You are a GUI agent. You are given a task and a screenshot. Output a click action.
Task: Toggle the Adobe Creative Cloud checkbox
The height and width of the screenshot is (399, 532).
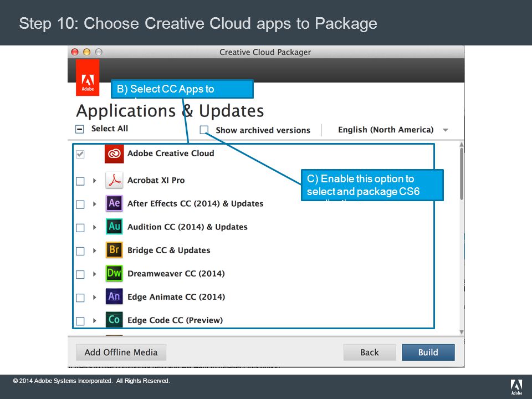tap(80, 155)
